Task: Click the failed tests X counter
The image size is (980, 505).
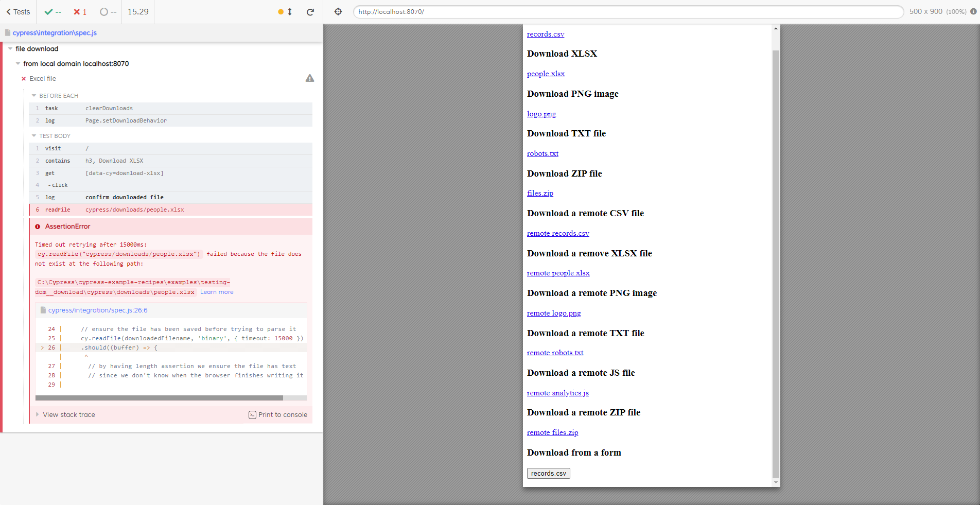Action: [80, 12]
